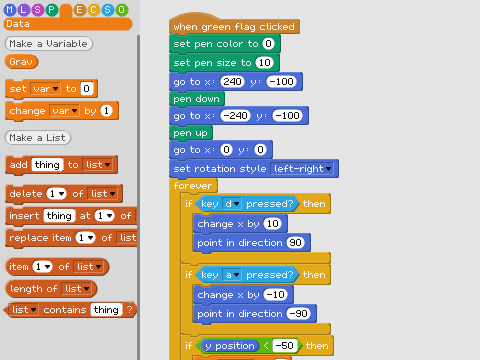Open the list dropdown in the delete block
480x360 pixels.
(103, 194)
